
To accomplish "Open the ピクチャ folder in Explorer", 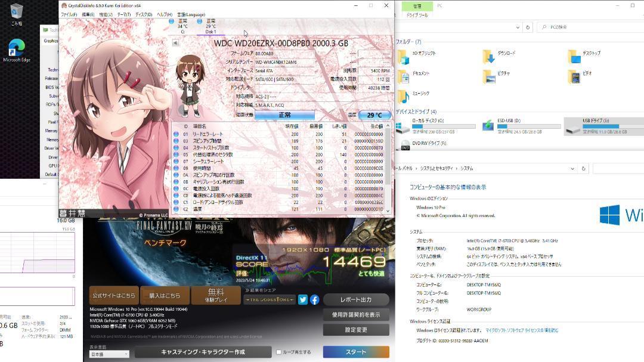I will tap(497, 76).
